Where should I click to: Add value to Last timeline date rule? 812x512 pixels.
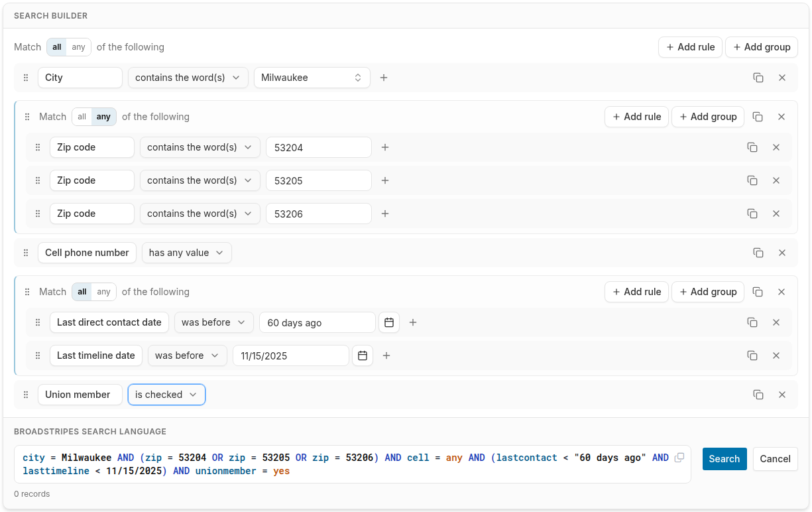(386, 355)
